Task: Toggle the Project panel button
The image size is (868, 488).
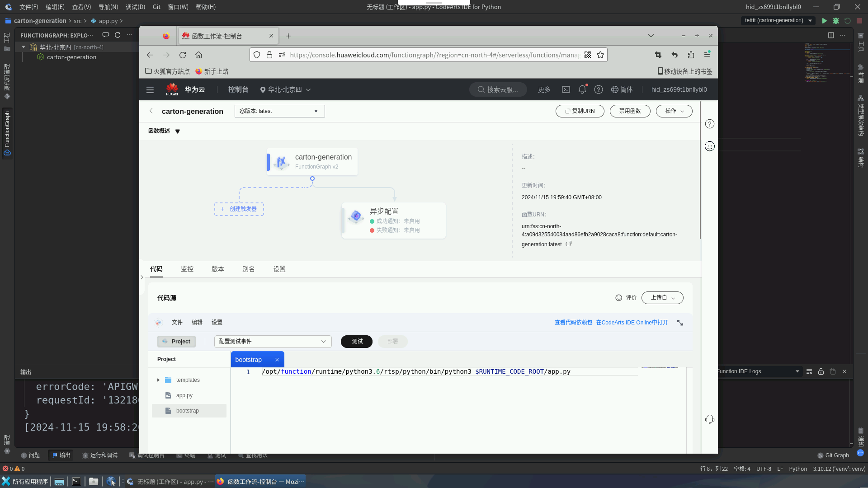Action: (x=176, y=342)
